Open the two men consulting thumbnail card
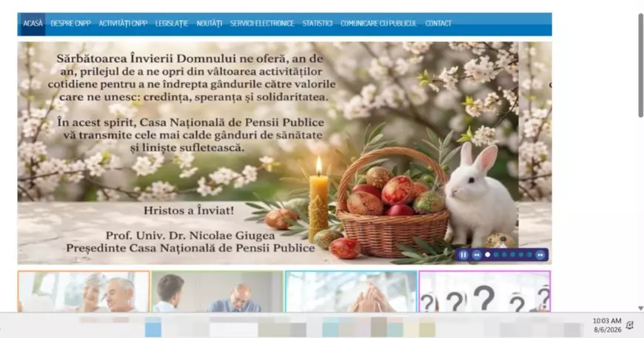 click(218, 291)
